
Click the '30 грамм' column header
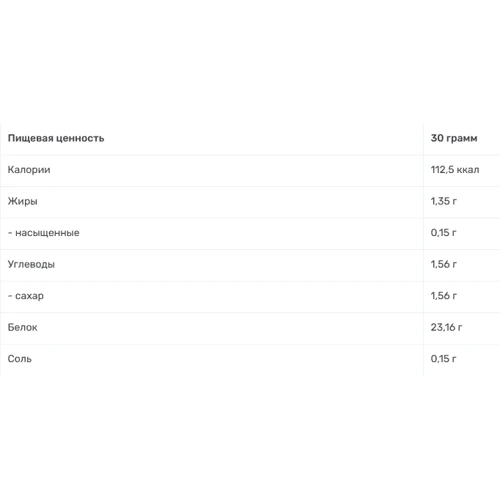pos(454,138)
